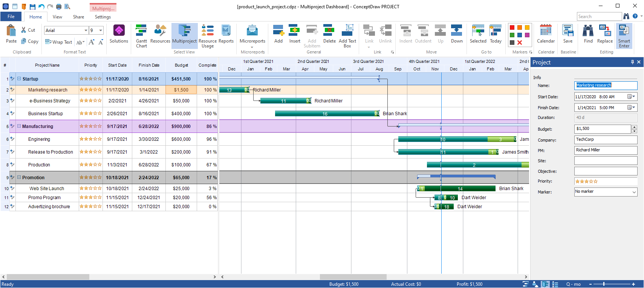
Task: Decrease font size with small A icon
Action: [x=101, y=42]
